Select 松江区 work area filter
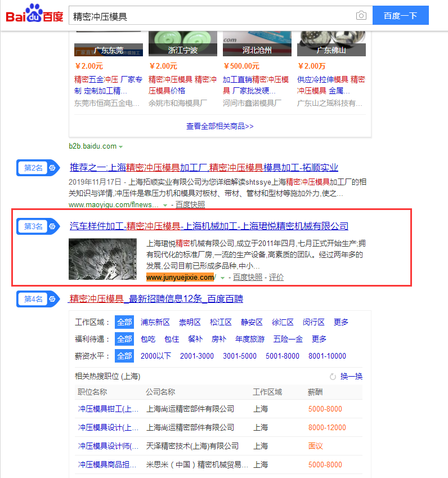 pos(221,322)
